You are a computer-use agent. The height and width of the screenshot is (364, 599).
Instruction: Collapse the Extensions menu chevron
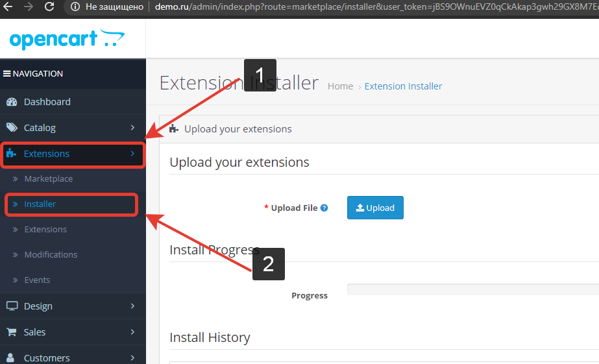pyautogui.click(x=132, y=154)
